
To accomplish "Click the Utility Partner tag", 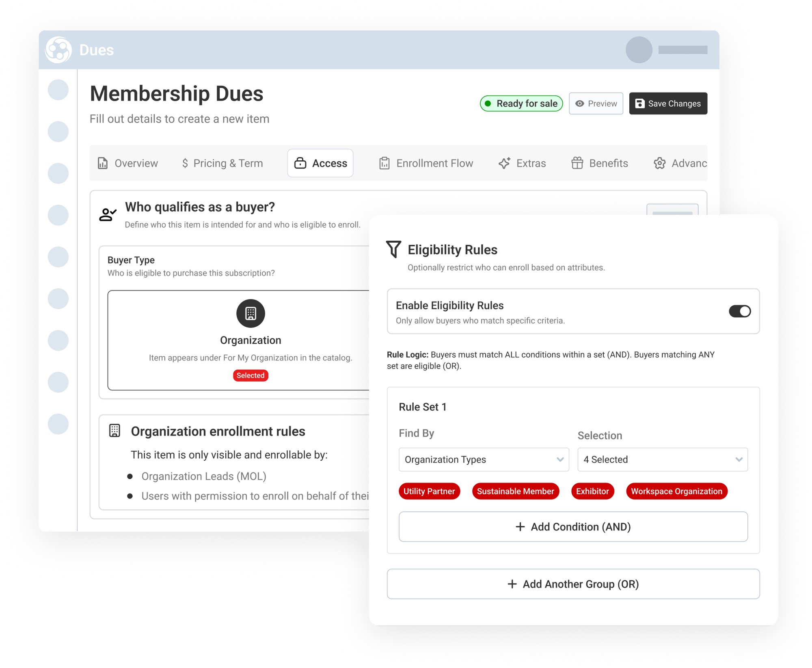I will 429,491.
